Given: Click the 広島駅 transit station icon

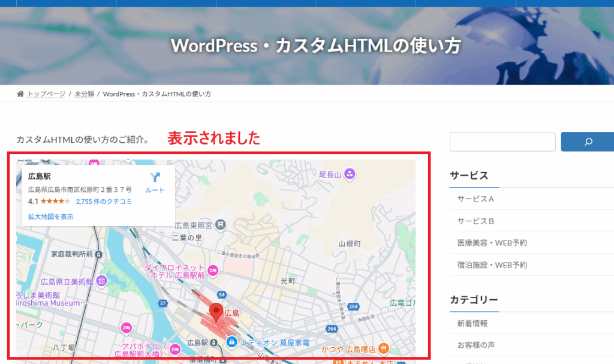Looking at the screenshot, I should [x=213, y=343].
